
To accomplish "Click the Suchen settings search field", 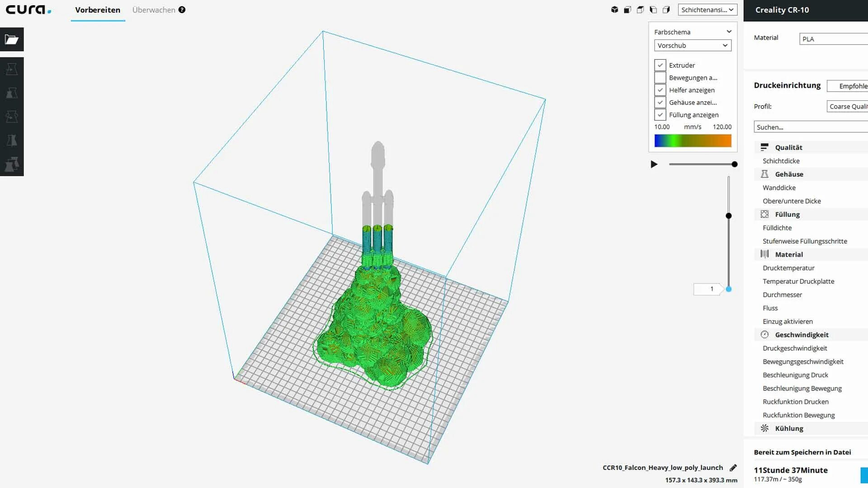I will click(809, 127).
